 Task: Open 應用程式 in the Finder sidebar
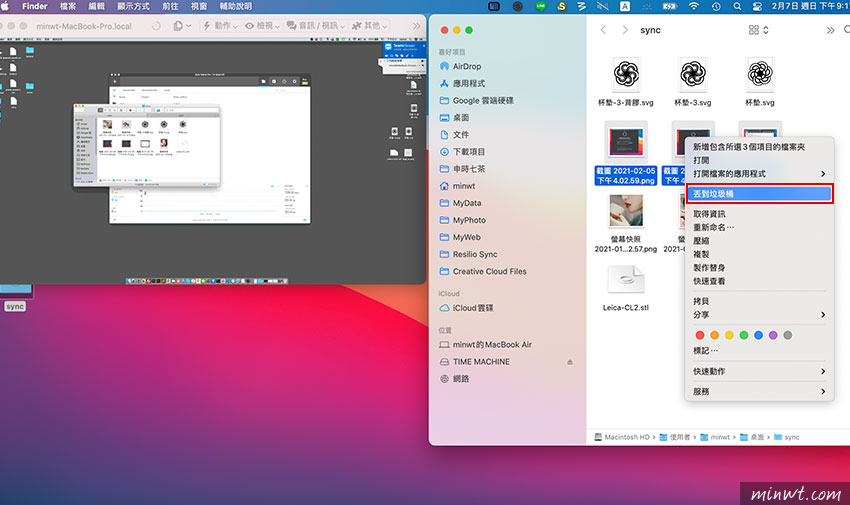coord(462,83)
